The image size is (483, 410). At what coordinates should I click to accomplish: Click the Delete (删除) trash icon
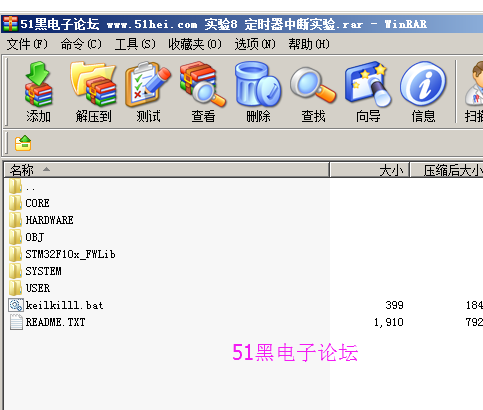[x=258, y=84]
